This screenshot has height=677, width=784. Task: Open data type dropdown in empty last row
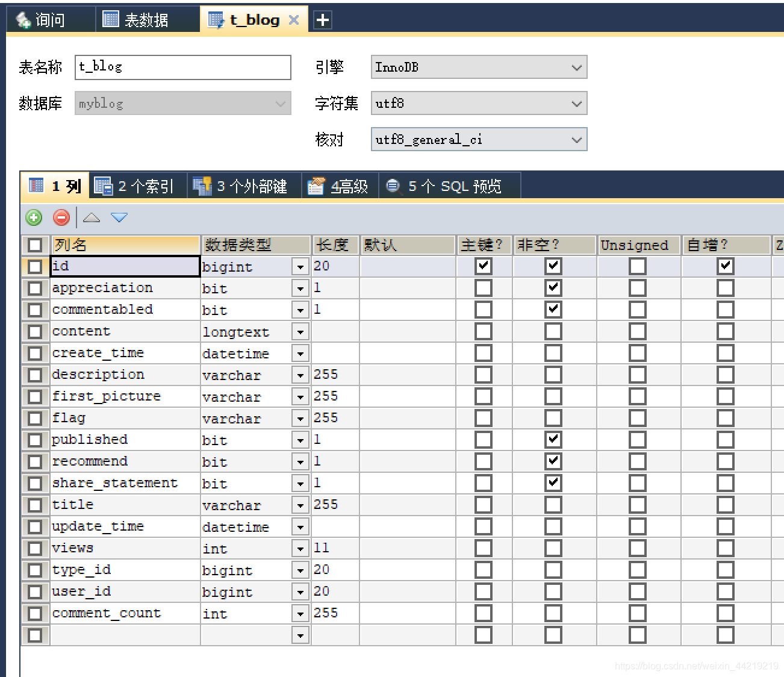click(300, 635)
